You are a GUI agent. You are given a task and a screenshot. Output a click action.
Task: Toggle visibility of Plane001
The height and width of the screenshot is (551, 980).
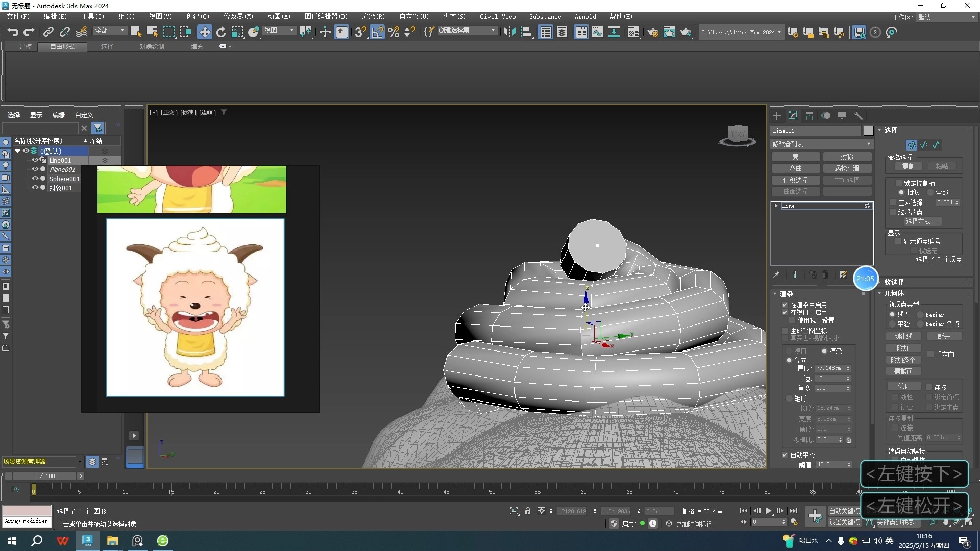(x=35, y=169)
